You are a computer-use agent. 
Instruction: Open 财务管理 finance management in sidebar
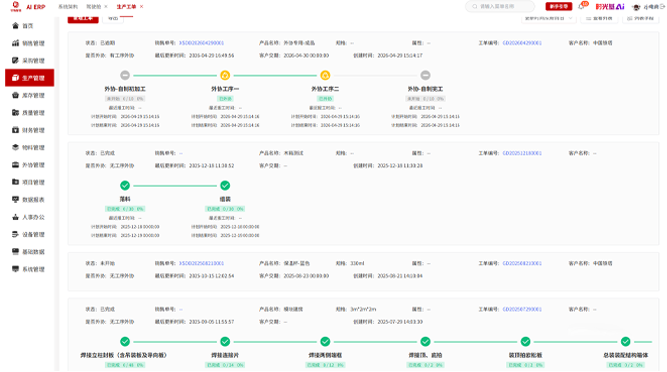[x=29, y=131]
